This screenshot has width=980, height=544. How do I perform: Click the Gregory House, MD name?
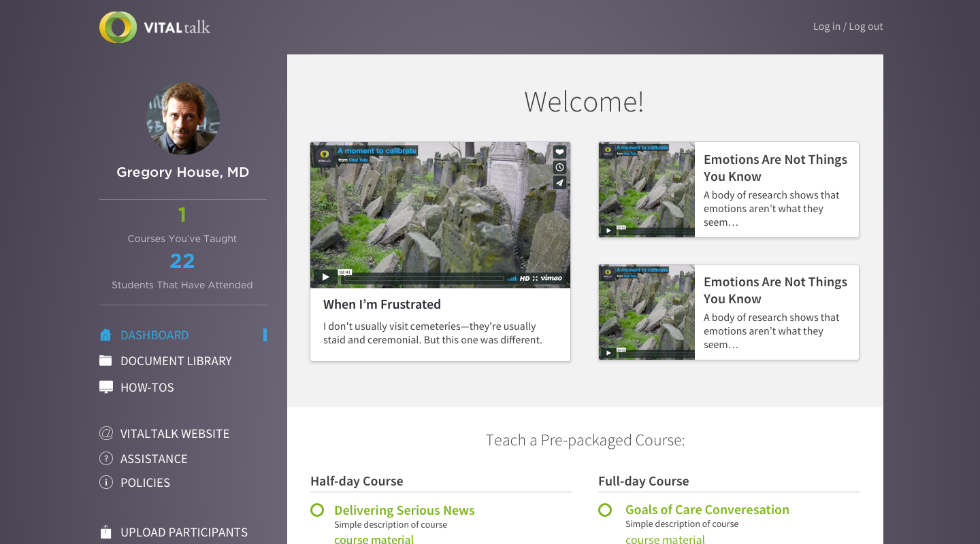183,172
